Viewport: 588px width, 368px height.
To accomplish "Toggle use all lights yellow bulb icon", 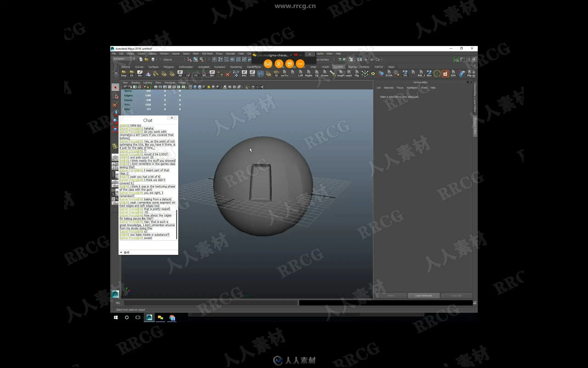I will point(209,87).
